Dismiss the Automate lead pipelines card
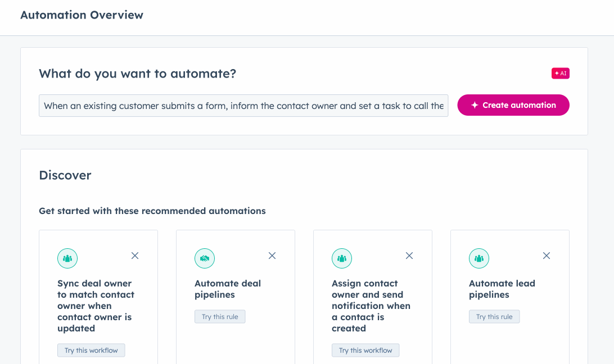This screenshot has height=364, width=614. coord(547,256)
